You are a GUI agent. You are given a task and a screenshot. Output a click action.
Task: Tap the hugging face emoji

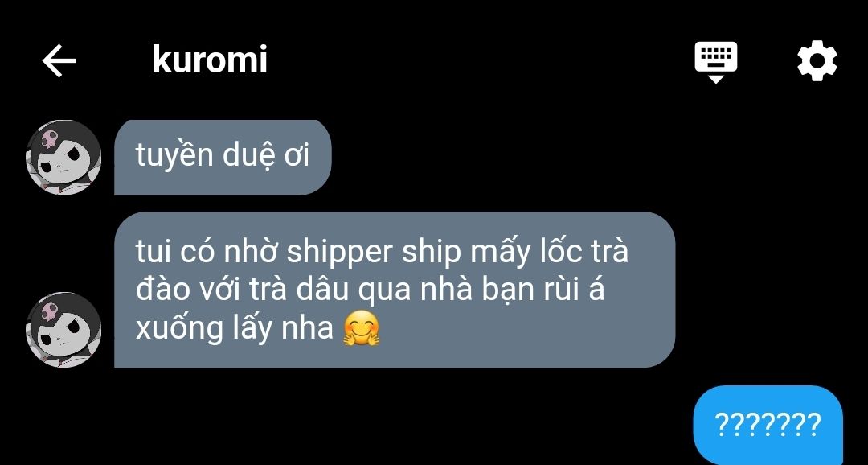[x=362, y=329]
